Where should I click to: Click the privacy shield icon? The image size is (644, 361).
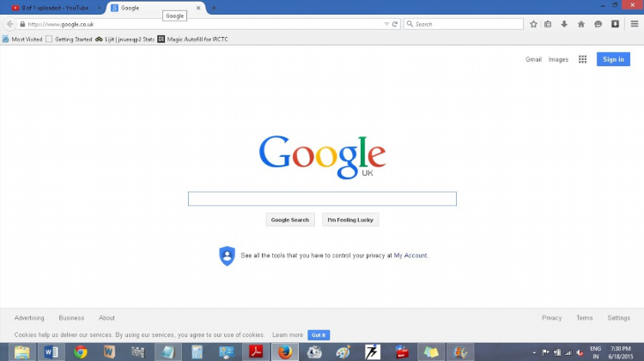click(x=227, y=256)
